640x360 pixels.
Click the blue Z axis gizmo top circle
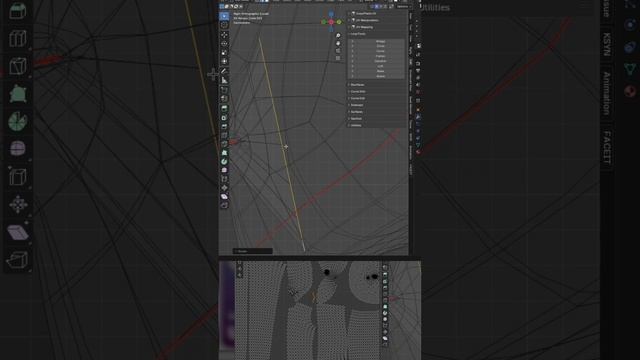click(331, 14)
